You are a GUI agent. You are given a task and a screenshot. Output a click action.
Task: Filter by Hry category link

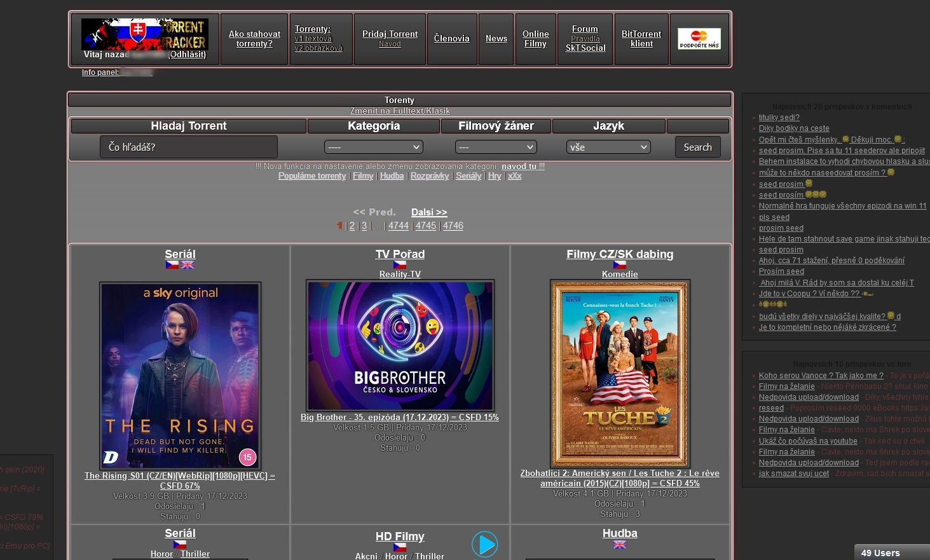coord(495,176)
